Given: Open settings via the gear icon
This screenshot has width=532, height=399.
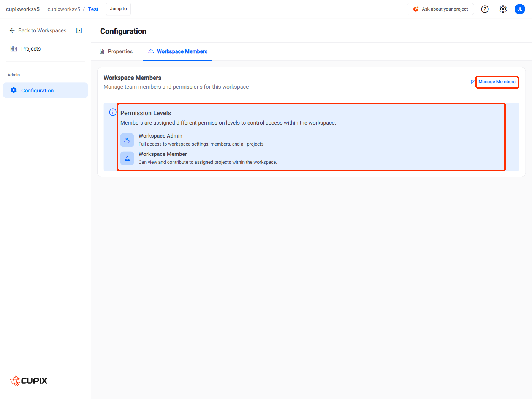Looking at the screenshot, I should (x=503, y=9).
